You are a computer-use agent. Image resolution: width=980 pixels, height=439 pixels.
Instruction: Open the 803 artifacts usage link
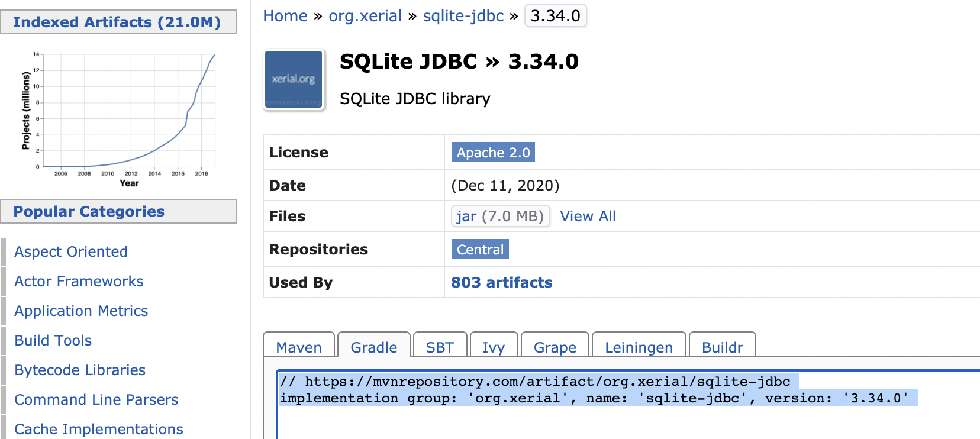point(502,282)
